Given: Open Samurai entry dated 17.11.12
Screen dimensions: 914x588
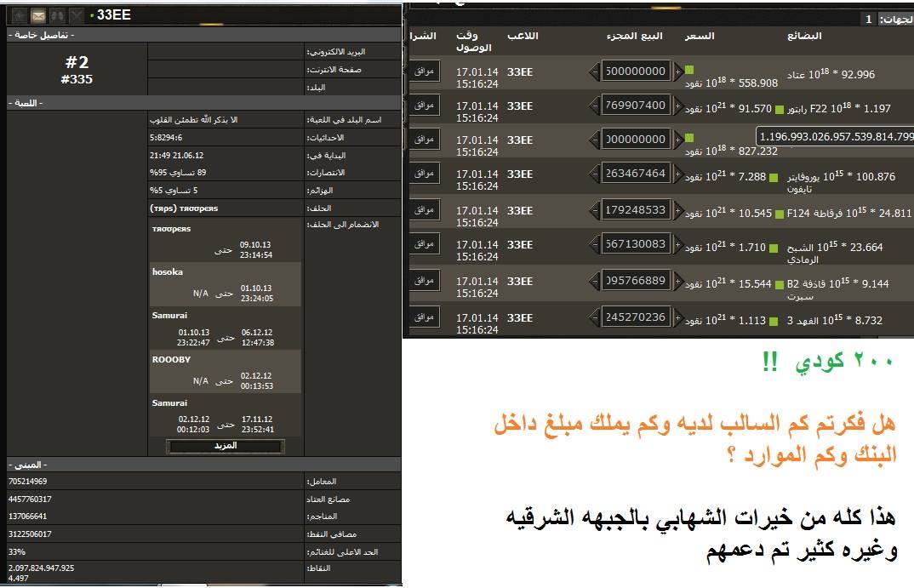Looking at the screenshot, I should (225, 416).
